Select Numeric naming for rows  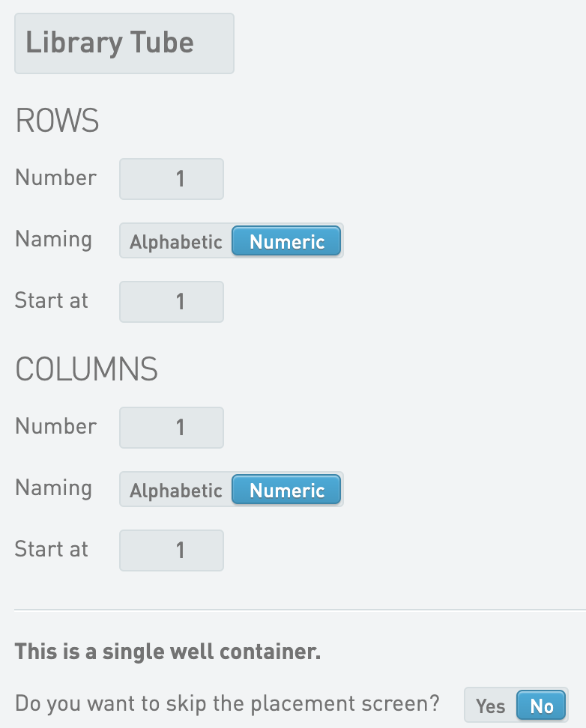pos(286,242)
